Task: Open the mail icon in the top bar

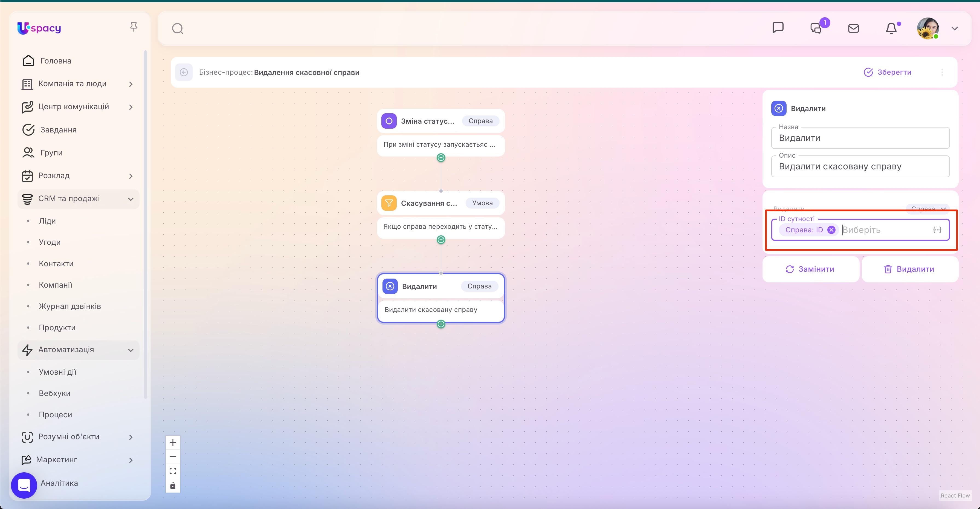Action: point(853,28)
